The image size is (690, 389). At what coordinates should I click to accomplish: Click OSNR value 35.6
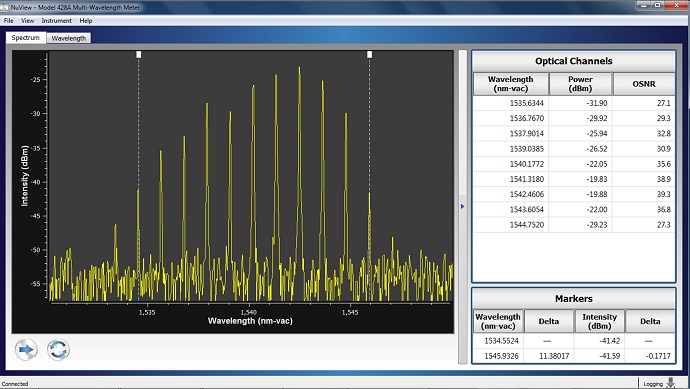[664, 164]
